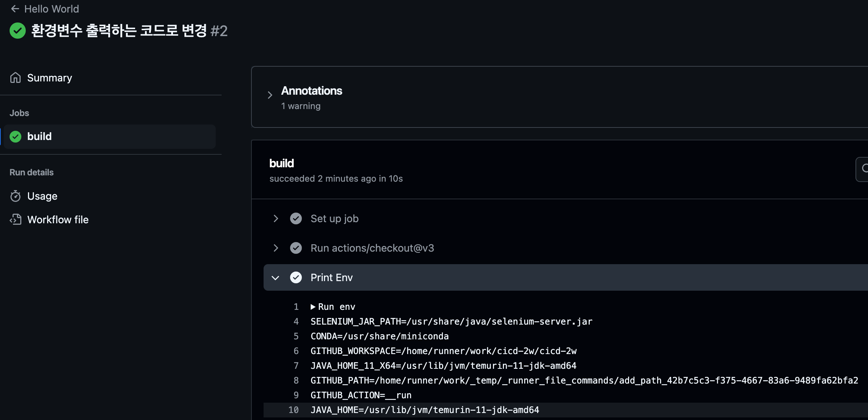
Task: Click the Print Env step check icon
Action: coord(296,277)
